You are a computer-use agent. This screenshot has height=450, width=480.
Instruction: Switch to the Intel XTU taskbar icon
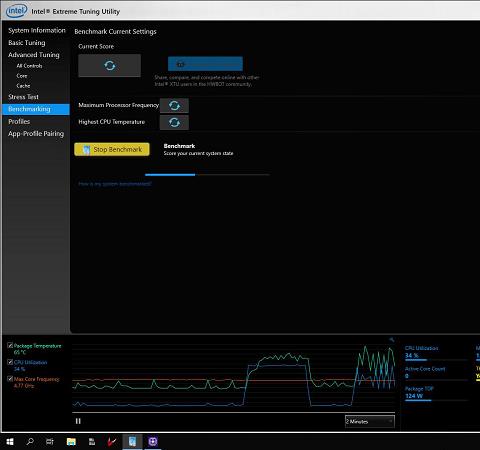click(x=132, y=442)
